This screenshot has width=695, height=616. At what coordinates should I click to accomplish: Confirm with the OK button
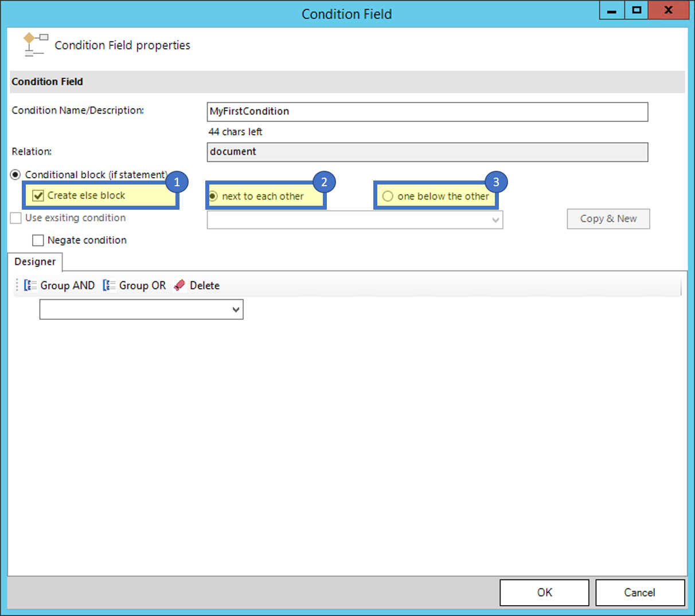coord(544,593)
